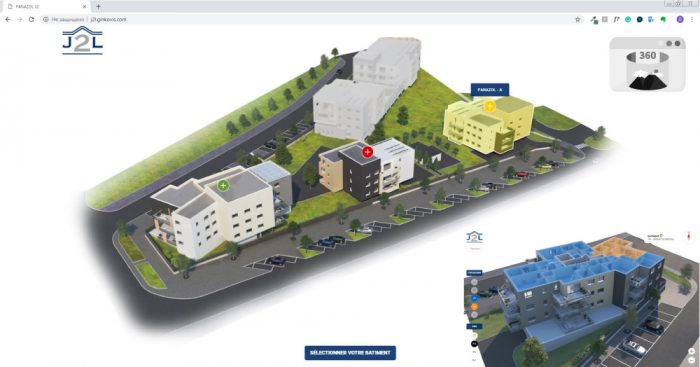Open the 360 panorama view icon
Viewport: 700px width, 367px height.
647,65
